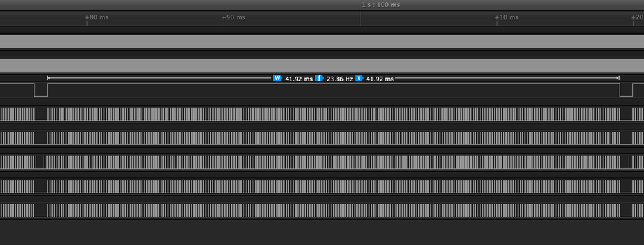Select the 41.92 ms value beside W icon
This screenshot has width=644, height=245.
299,79
